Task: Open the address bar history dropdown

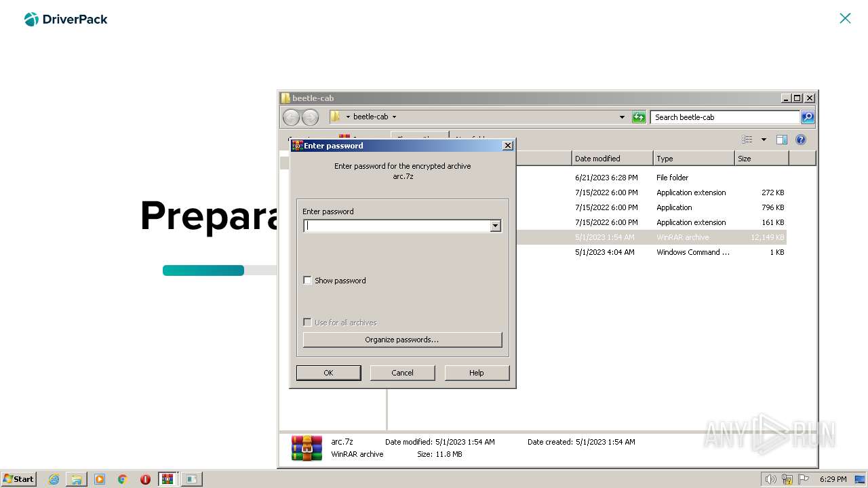Action: 622,117
